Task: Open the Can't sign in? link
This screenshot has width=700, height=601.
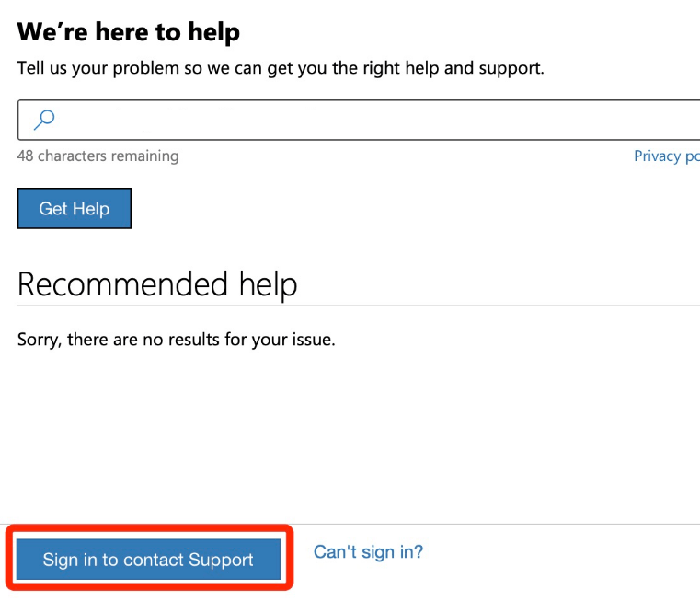Action: [x=368, y=552]
